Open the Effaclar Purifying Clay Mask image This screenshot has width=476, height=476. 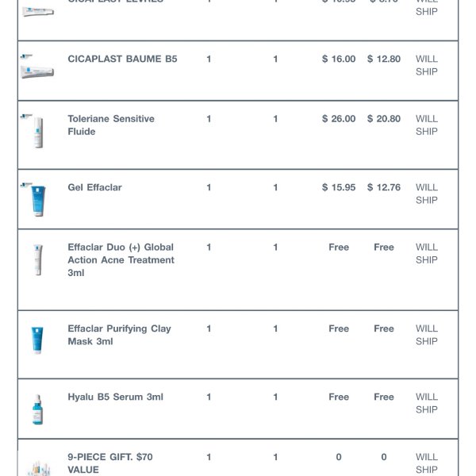pyautogui.click(x=37, y=340)
